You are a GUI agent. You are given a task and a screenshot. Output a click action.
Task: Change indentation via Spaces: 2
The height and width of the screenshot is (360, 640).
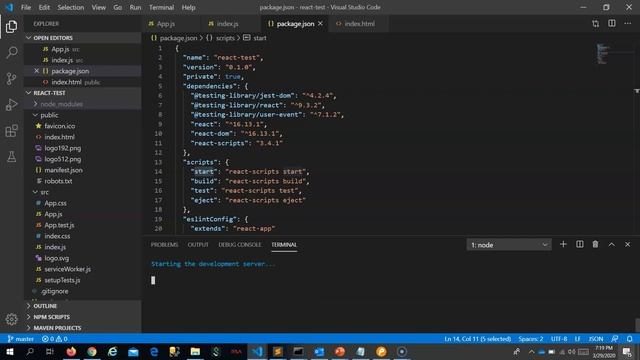(x=531, y=339)
